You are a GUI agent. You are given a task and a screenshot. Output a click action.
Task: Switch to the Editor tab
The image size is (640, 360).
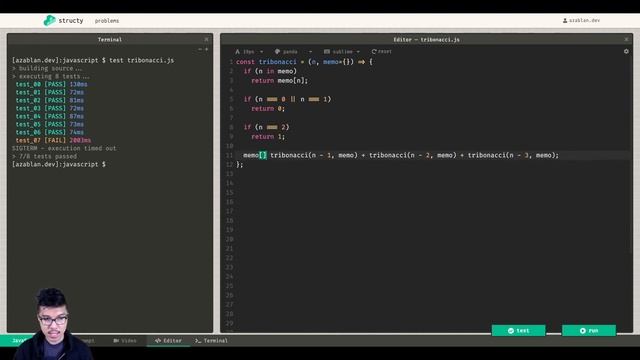coord(168,340)
